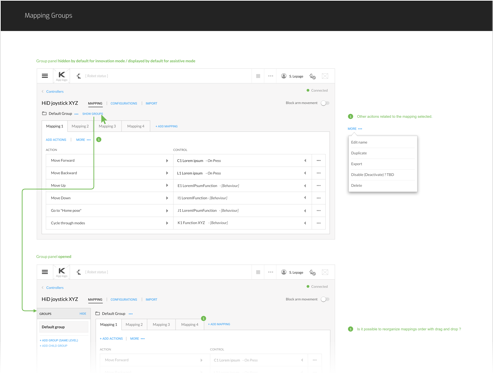Click the S. Lepage user avatar in the hidden-group-panel mockup
Viewport: 493px width, 373px height.
click(284, 76)
